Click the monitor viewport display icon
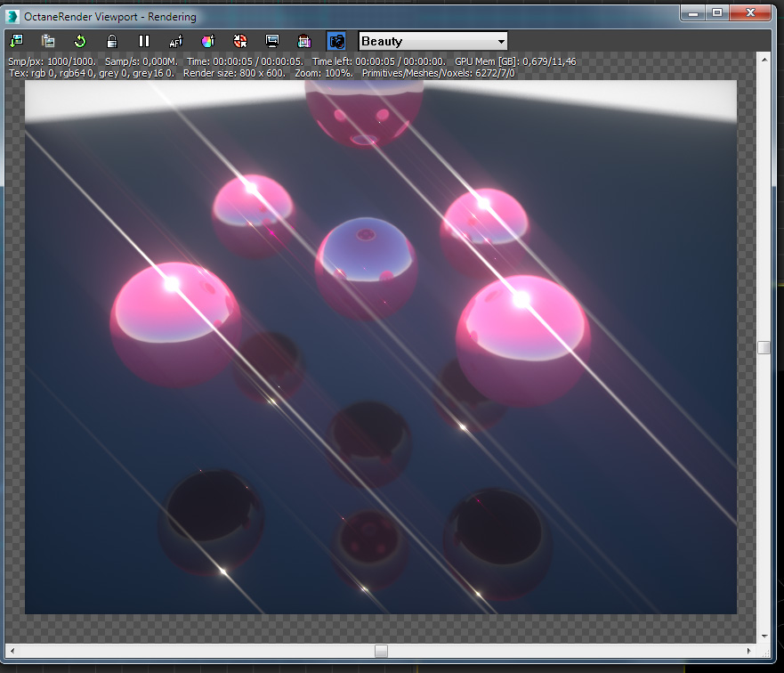This screenshot has height=673, width=784. (x=272, y=41)
